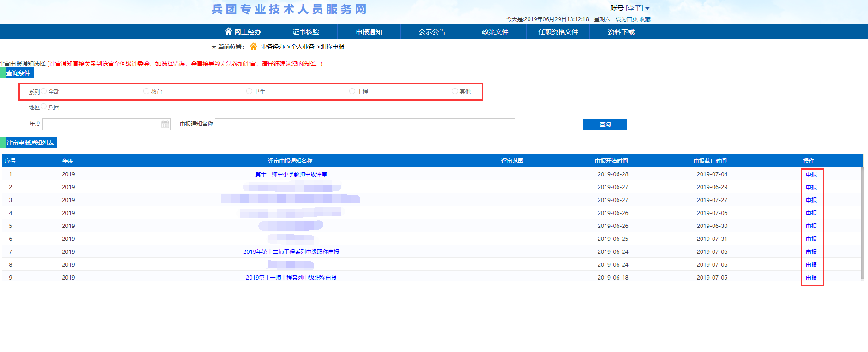Screen dimensions: 868x352
Task: Open the 证书核验 menu item
Action: point(305,32)
